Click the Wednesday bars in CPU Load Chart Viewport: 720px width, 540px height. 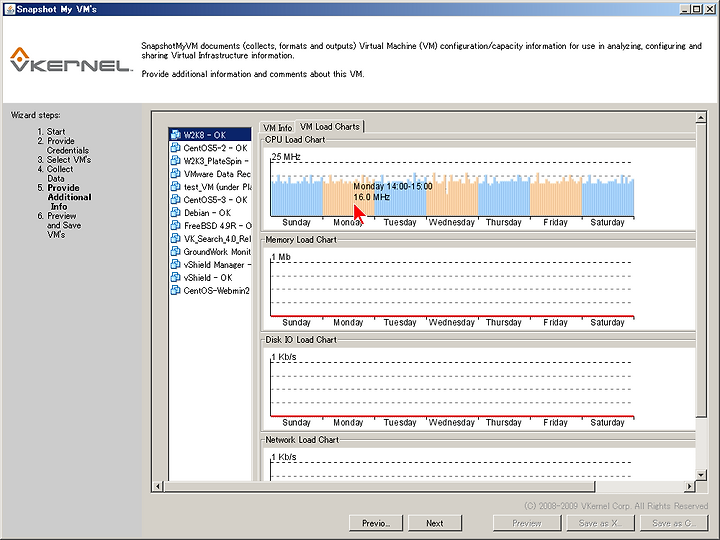click(x=452, y=197)
